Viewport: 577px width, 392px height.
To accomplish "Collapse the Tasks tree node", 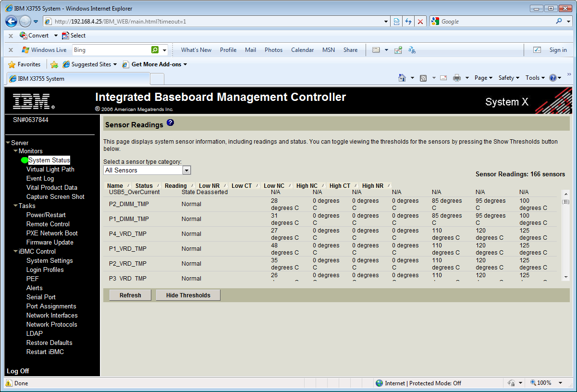I will (x=15, y=206).
